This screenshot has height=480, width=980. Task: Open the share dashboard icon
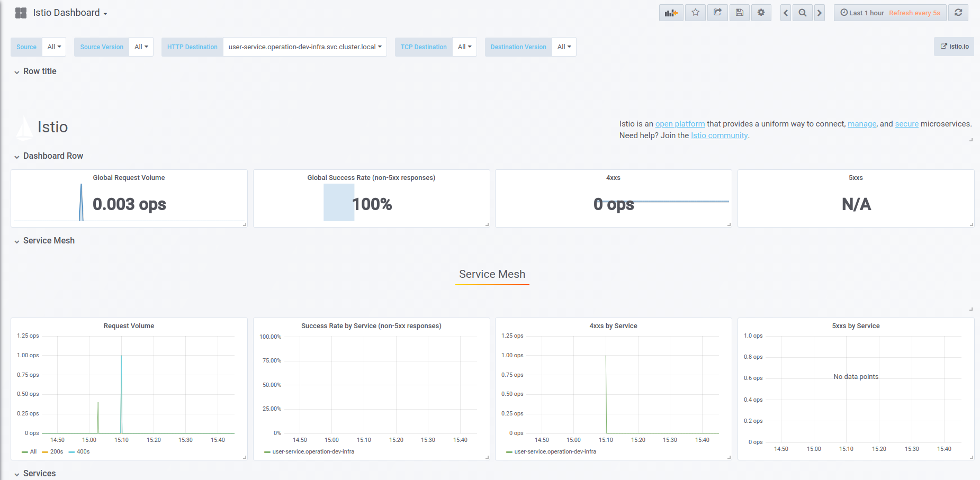coord(717,12)
